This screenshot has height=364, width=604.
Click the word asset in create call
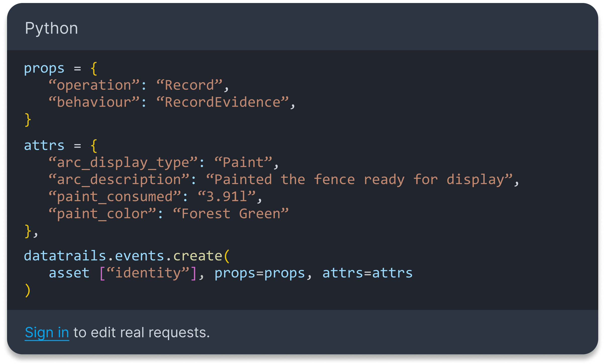click(69, 273)
